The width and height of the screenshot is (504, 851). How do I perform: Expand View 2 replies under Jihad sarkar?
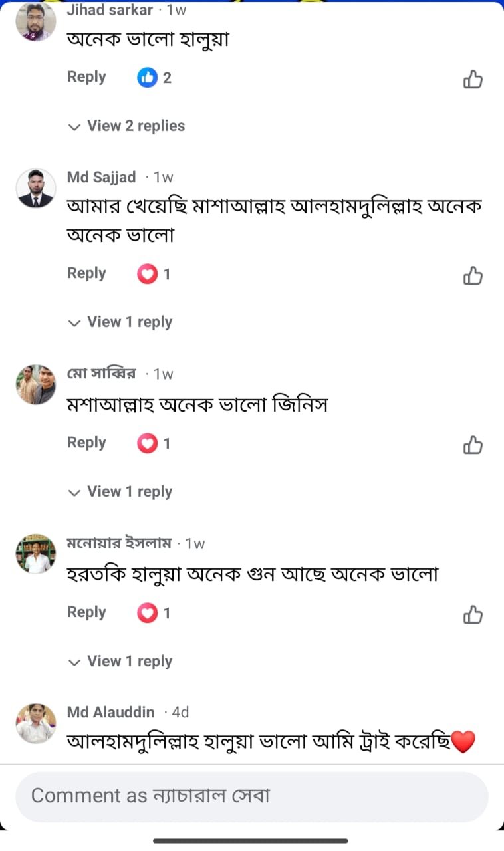[128, 126]
